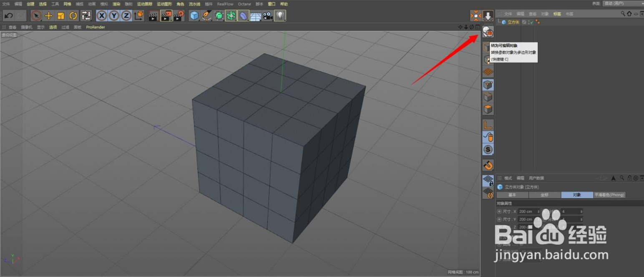Open the floor environment objects group

click(256, 16)
